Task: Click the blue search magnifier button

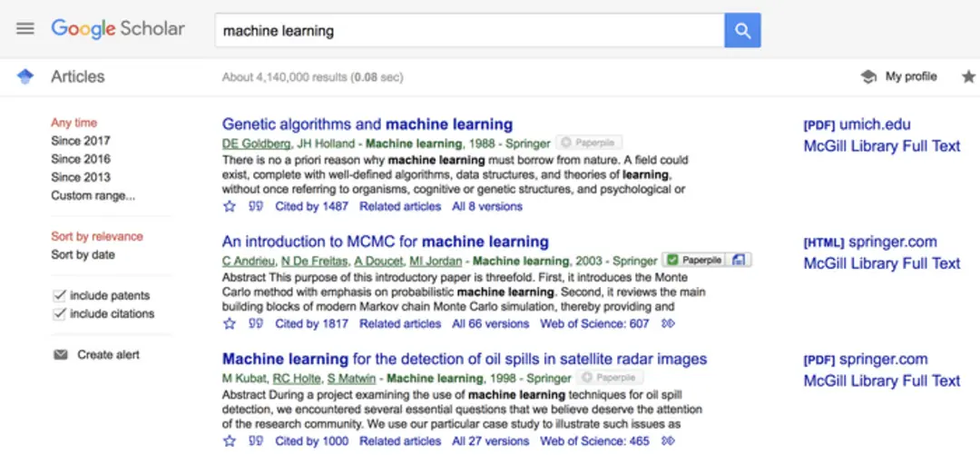Action: click(x=742, y=30)
